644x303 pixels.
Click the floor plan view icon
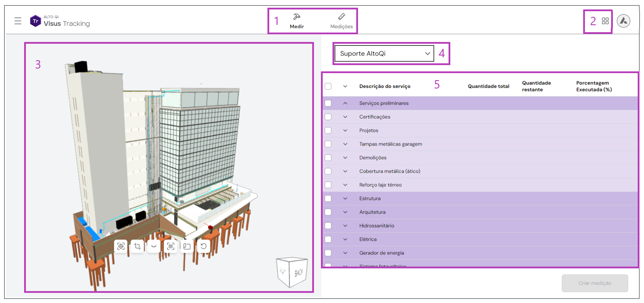[187, 246]
